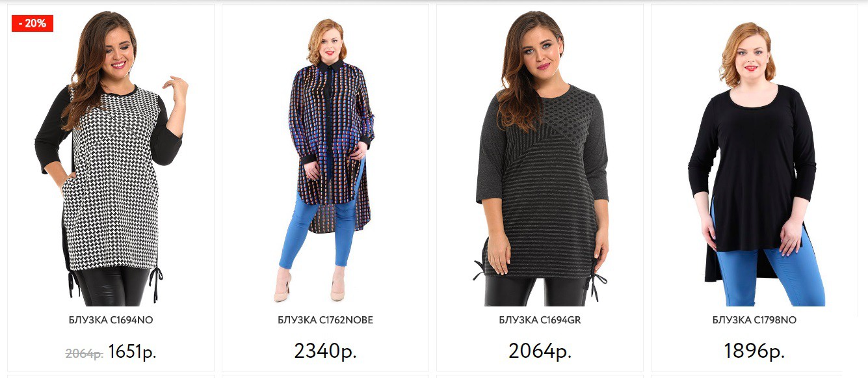
Task: Click the red -20% discount badge
Action: 33,23
